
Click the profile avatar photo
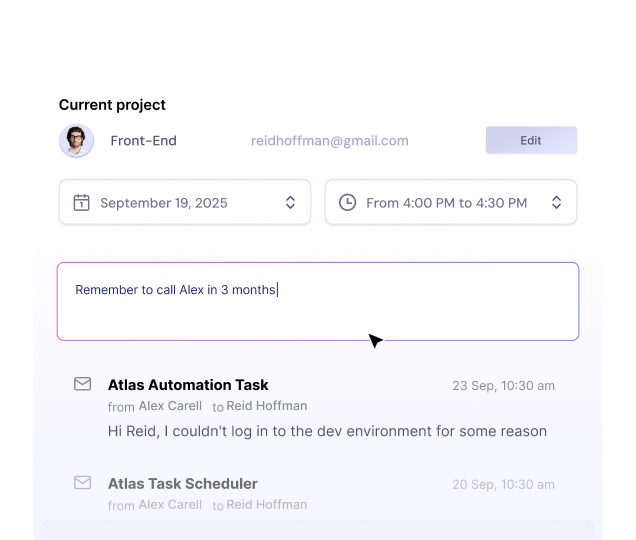tap(76, 141)
